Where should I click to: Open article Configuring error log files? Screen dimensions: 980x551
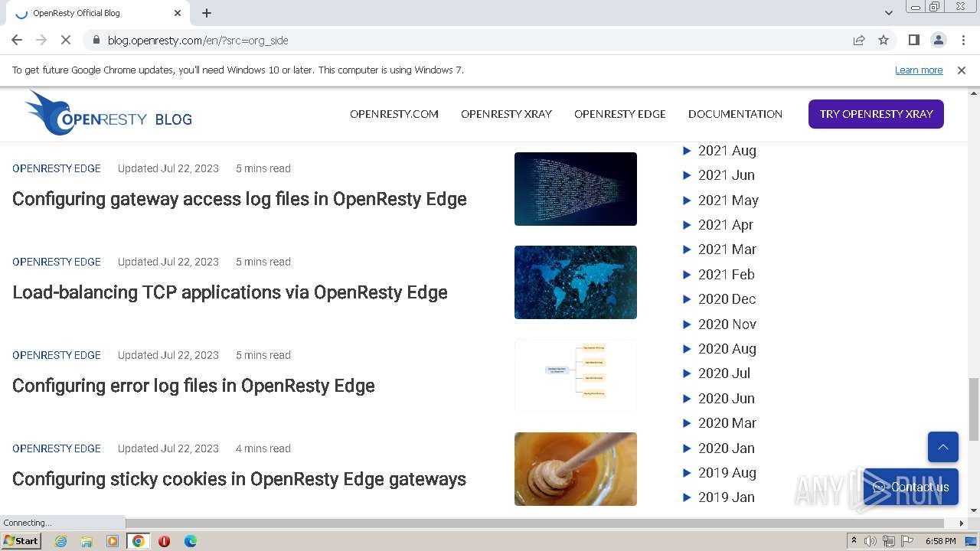pyautogui.click(x=194, y=386)
